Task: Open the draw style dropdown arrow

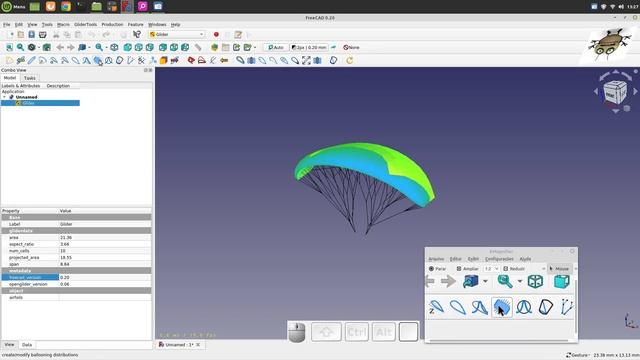Action: click(39, 48)
